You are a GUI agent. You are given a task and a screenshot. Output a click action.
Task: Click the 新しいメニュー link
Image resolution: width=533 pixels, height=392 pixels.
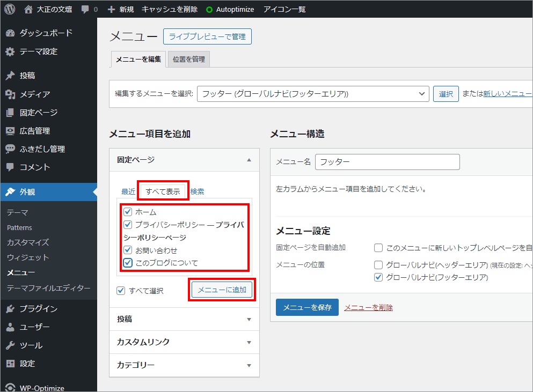[x=508, y=94]
